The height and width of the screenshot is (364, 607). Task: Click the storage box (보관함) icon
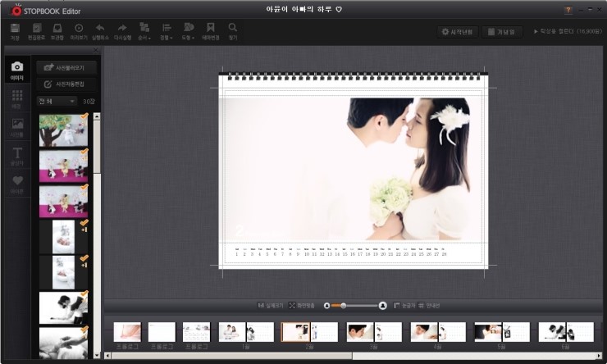(57, 30)
